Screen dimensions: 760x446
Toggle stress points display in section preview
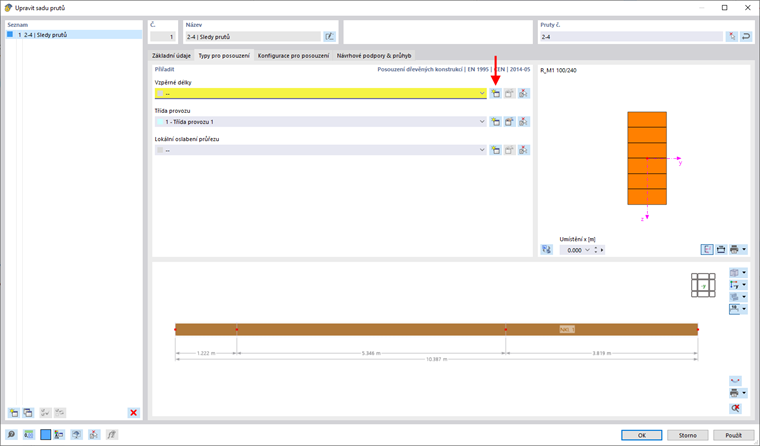707,249
